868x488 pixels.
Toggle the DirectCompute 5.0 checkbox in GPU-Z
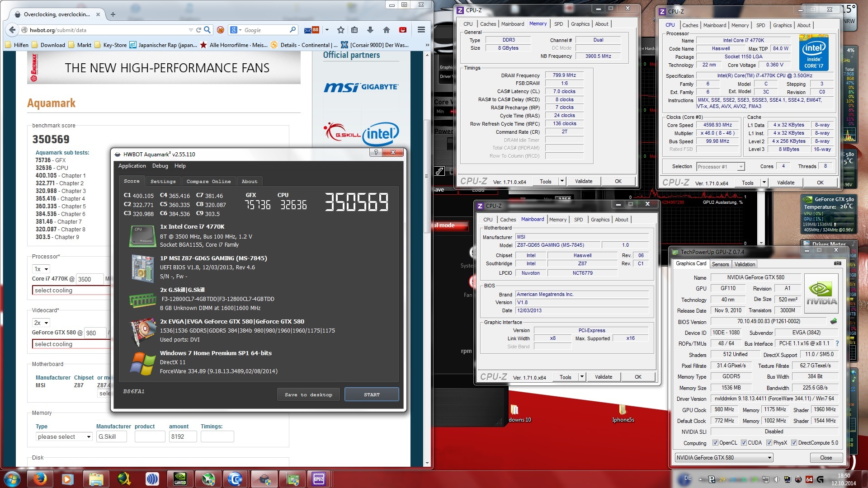[794, 443]
